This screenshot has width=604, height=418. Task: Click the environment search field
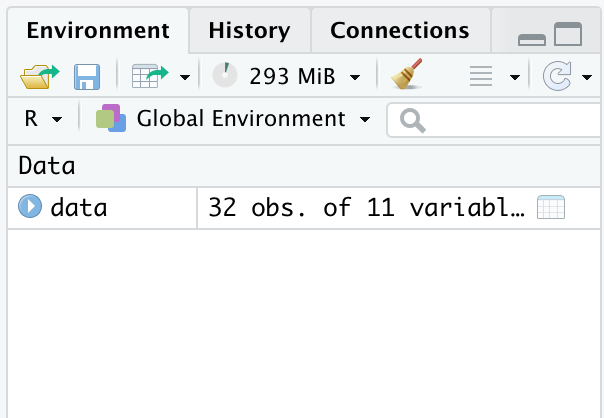(495, 120)
